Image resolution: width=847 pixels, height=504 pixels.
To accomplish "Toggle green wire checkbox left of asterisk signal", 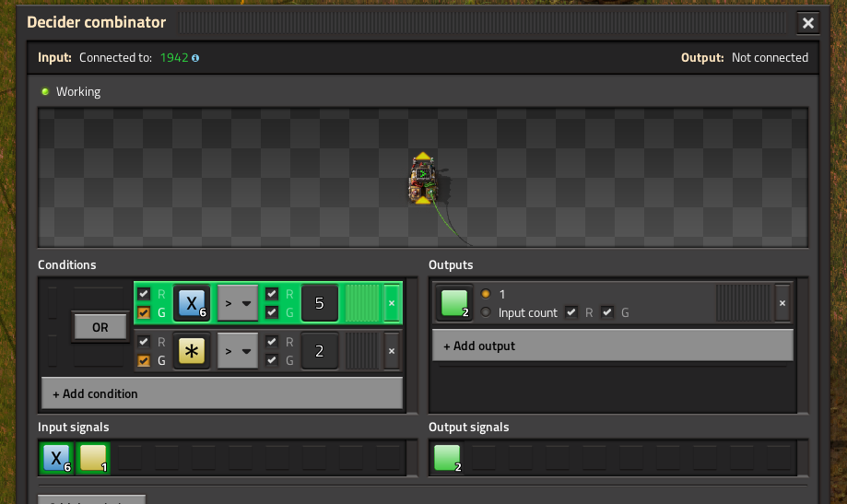I will coord(144,360).
